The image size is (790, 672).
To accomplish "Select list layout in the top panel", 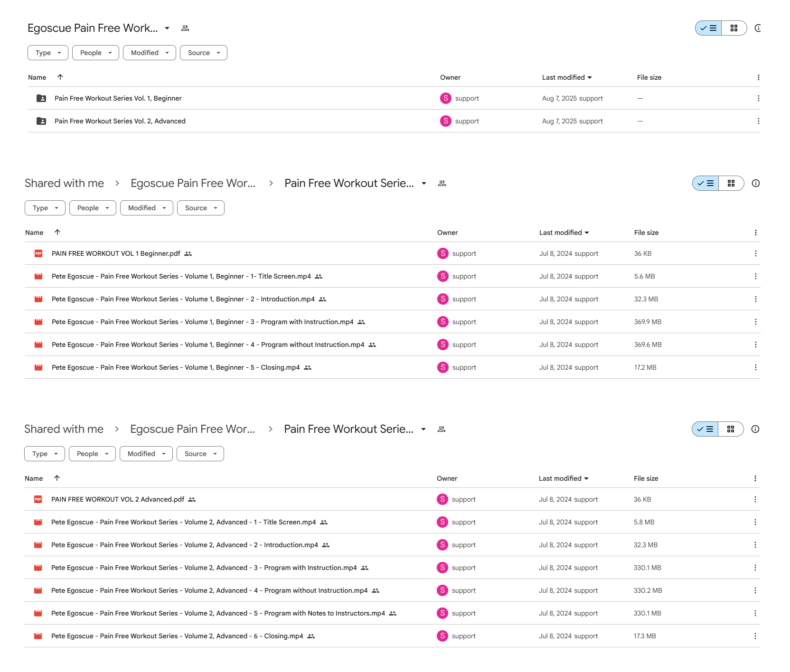I will pos(708,28).
